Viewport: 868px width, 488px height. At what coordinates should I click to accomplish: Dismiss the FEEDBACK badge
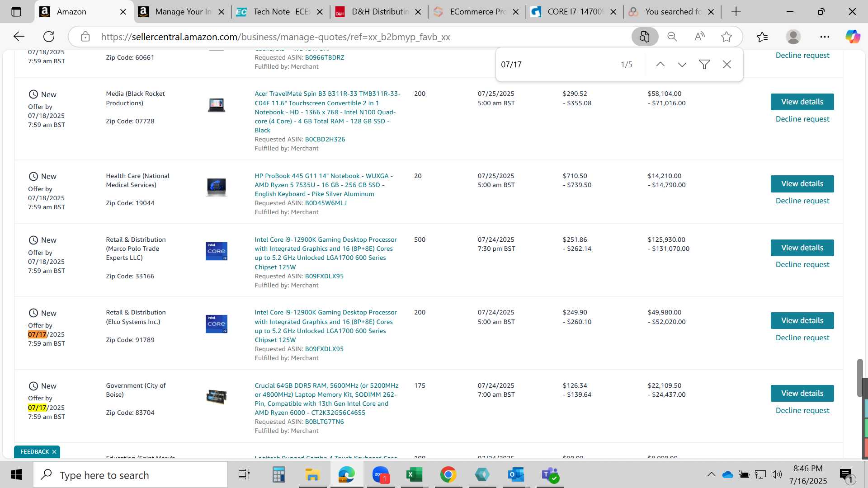[54, 452]
